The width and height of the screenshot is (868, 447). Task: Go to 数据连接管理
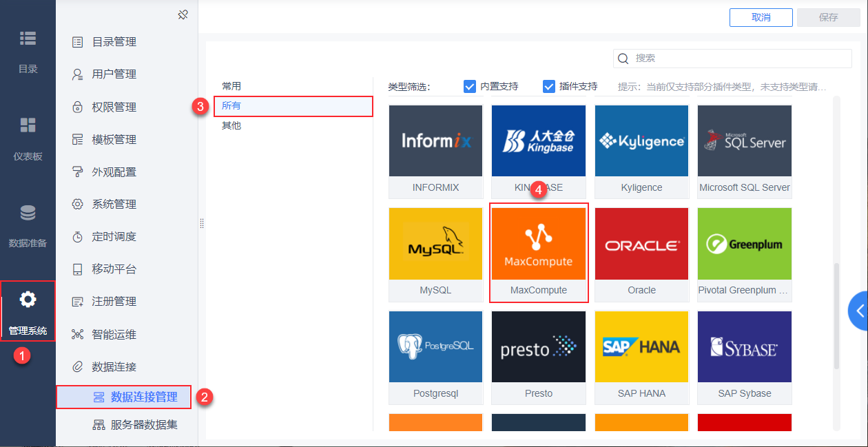[x=124, y=397]
